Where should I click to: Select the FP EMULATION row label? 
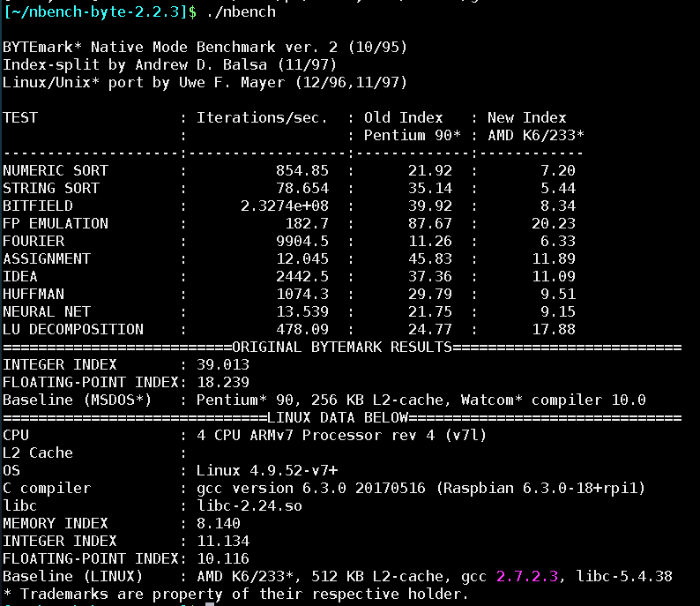tap(56, 224)
